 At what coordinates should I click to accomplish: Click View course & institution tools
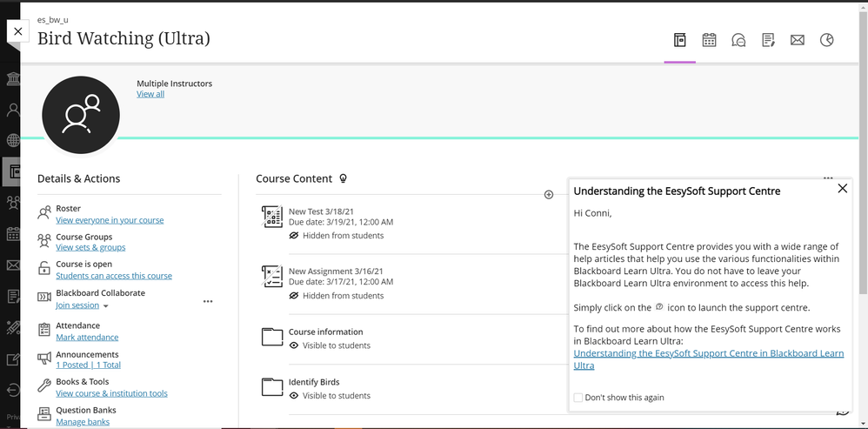(x=112, y=393)
